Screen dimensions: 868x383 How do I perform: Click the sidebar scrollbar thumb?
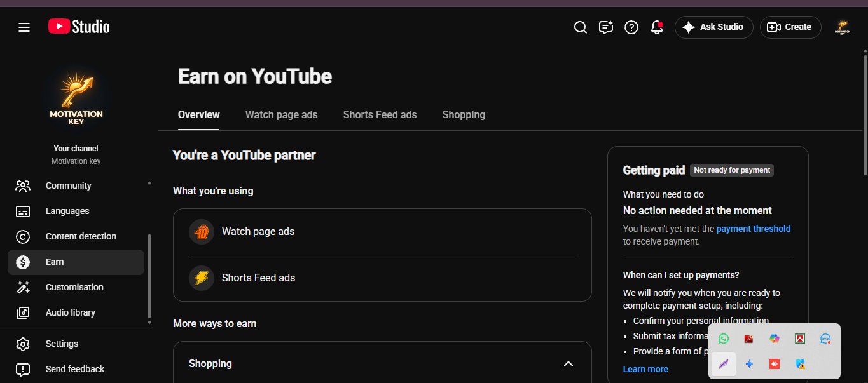[x=149, y=276]
